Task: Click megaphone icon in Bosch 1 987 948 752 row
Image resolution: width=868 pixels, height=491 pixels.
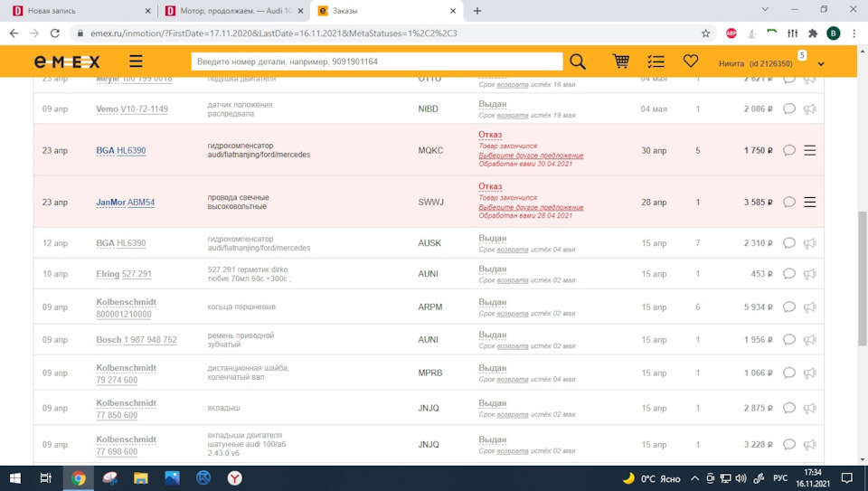Action: [x=810, y=340]
